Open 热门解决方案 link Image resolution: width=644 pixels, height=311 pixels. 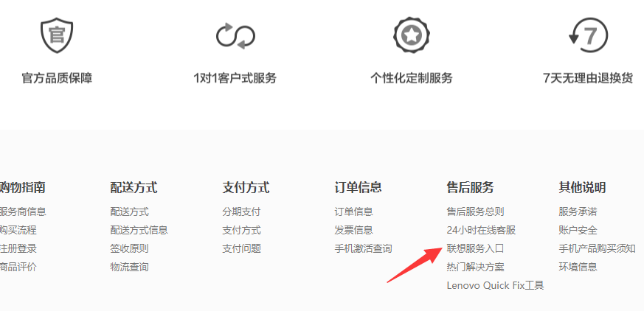475,267
